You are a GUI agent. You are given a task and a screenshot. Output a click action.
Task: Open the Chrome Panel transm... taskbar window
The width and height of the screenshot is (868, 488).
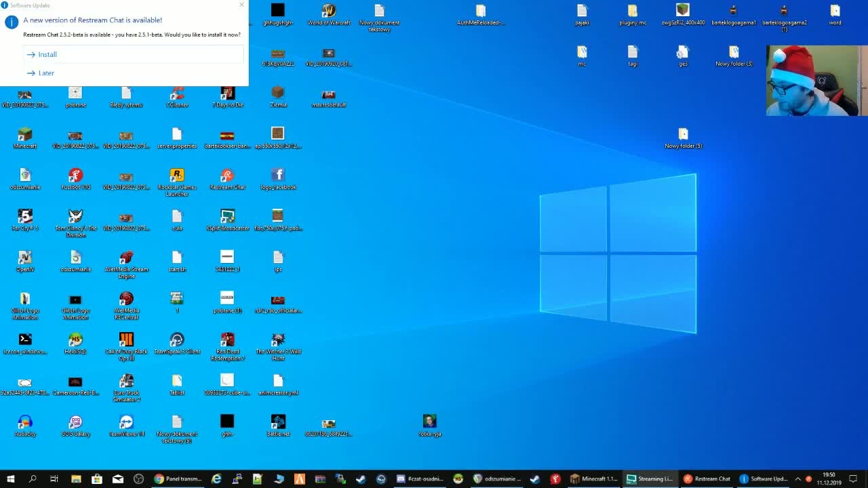coord(178,479)
